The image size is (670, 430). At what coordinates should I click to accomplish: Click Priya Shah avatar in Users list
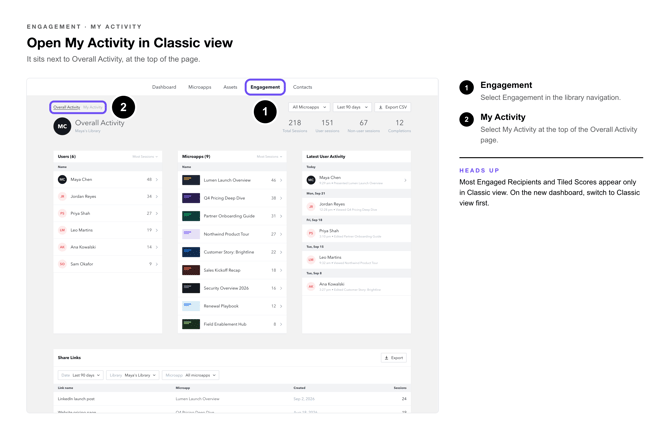[x=62, y=213]
